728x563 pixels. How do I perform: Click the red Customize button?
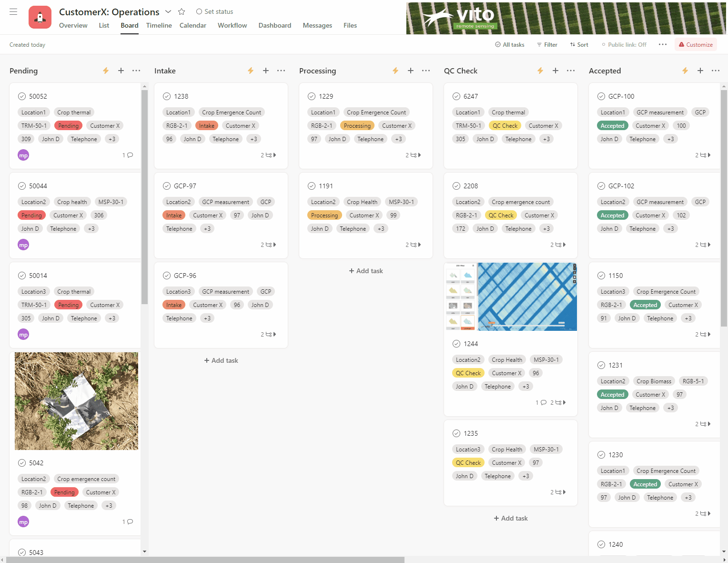(695, 44)
